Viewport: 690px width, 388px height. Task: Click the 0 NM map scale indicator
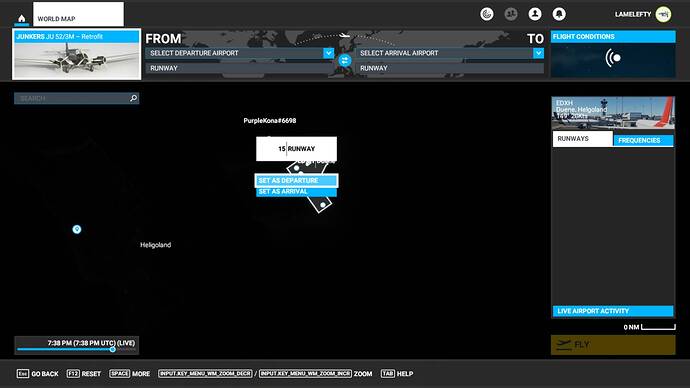[x=650, y=327]
